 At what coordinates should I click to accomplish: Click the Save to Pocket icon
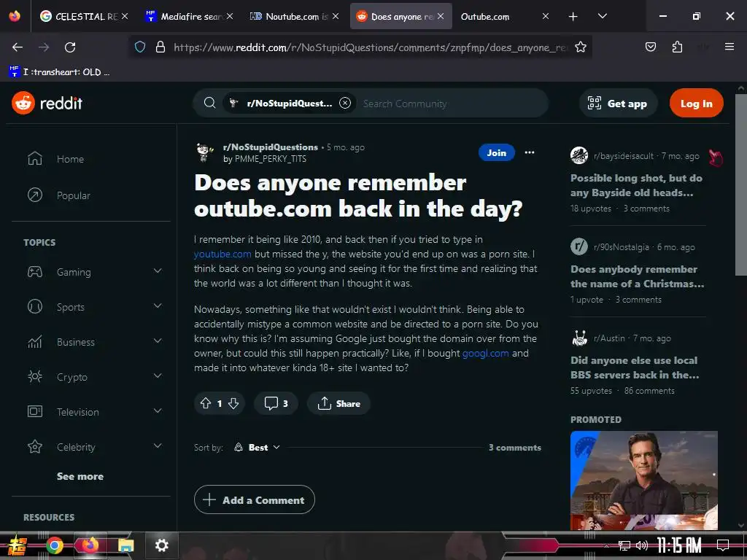[650, 47]
